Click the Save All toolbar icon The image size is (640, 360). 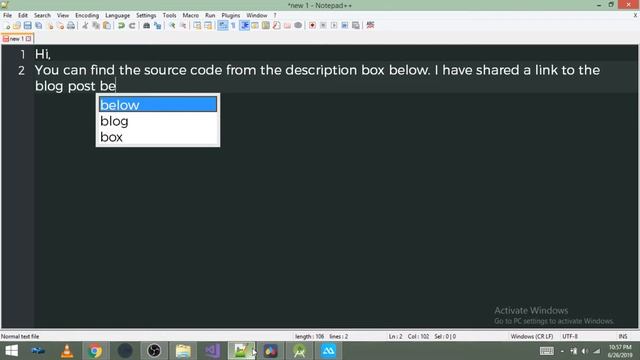[39, 25]
